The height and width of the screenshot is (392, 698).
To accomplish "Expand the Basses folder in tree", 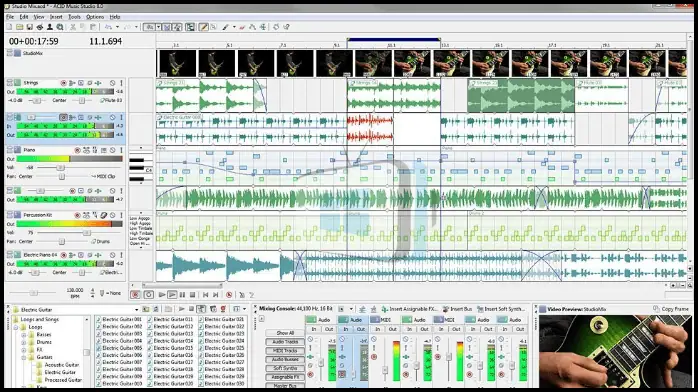I will point(24,335).
